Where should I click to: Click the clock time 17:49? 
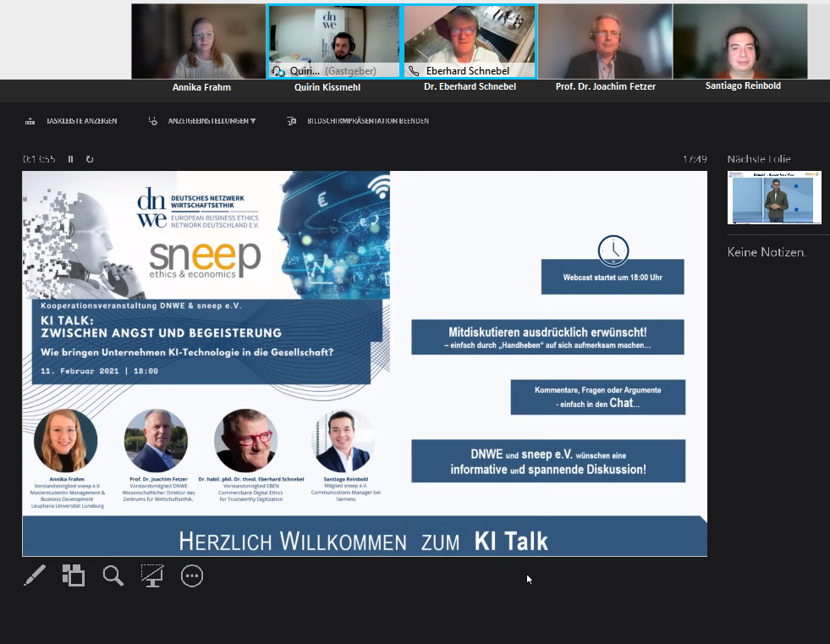(x=695, y=159)
